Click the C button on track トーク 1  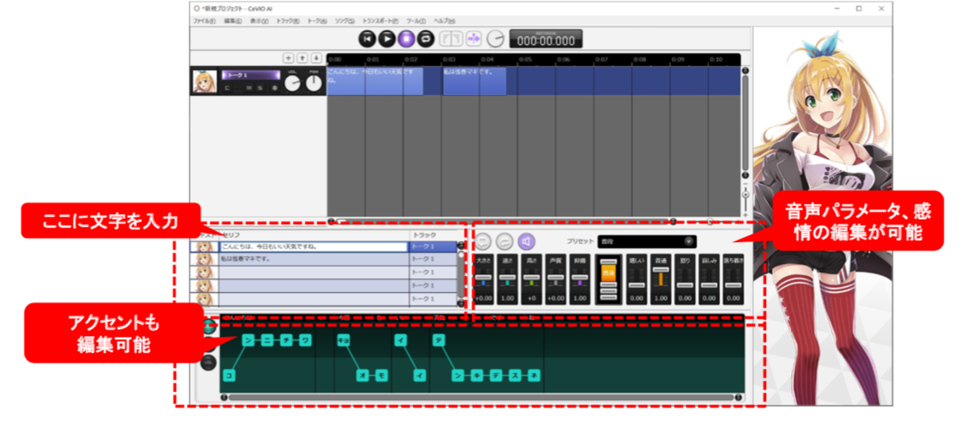[x=228, y=88]
